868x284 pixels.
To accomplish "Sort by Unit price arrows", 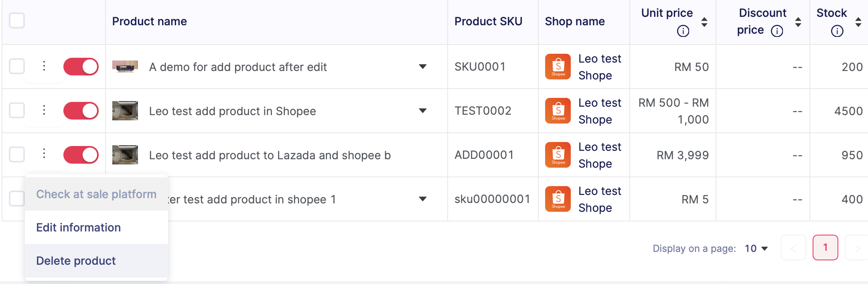I will pos(704,22).
